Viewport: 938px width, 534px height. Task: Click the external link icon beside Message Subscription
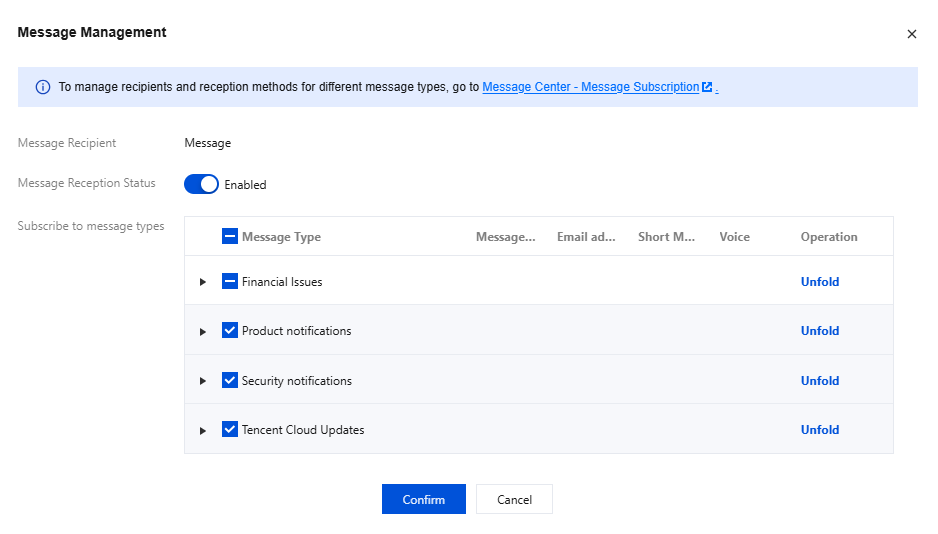click(x=707, y=87)
